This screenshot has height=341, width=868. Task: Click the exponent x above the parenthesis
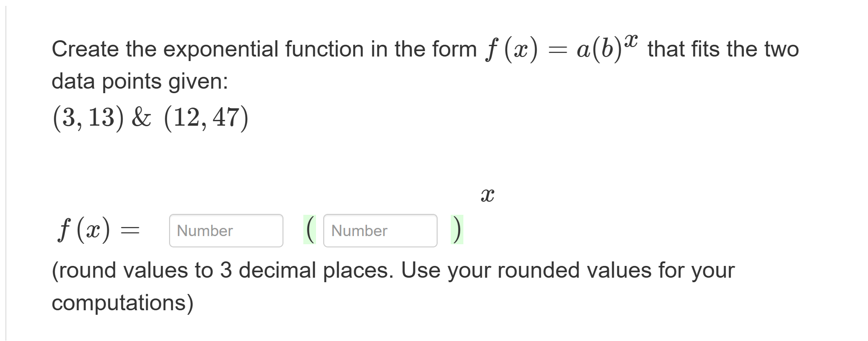(487, 195)
